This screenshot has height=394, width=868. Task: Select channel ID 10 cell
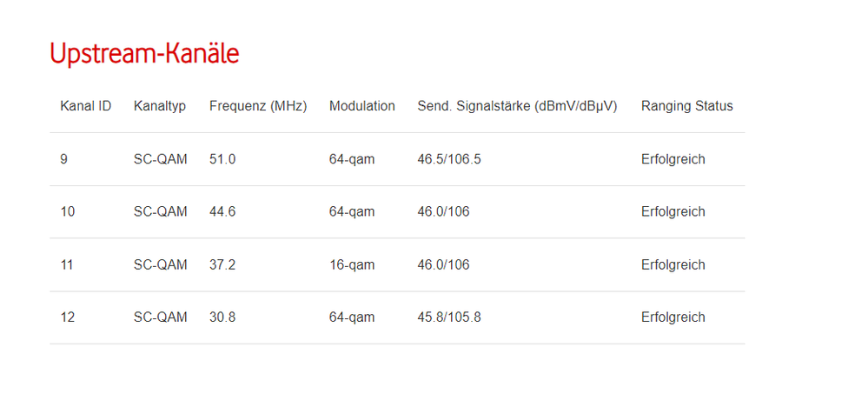(67, 212)
